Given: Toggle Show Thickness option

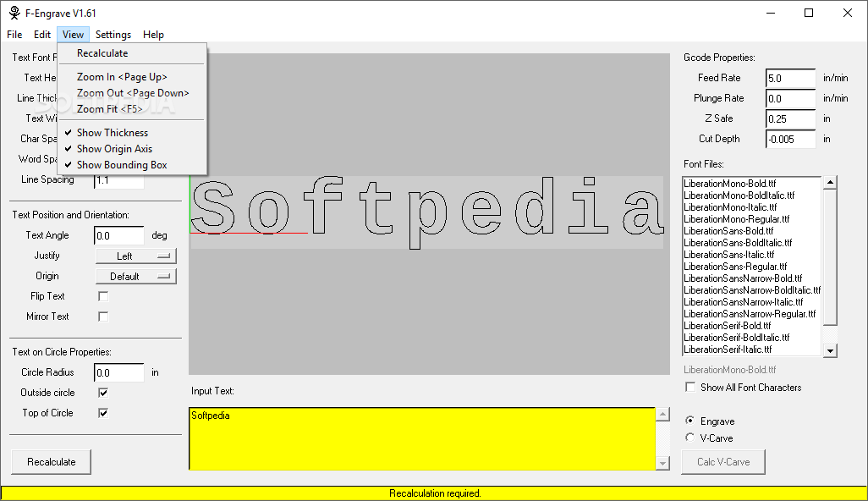Looking at the screenshot, I should [x=132, y=133].
